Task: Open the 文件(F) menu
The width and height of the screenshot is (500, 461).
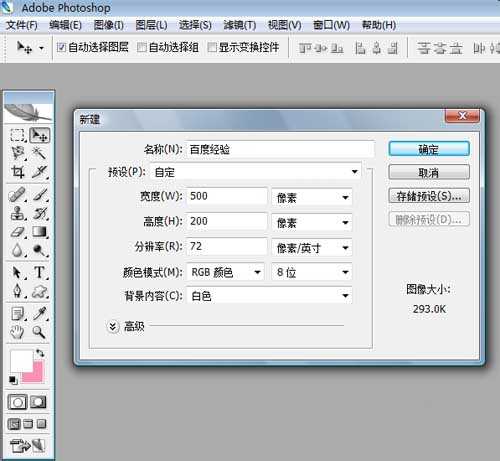Action: [22, 25]
